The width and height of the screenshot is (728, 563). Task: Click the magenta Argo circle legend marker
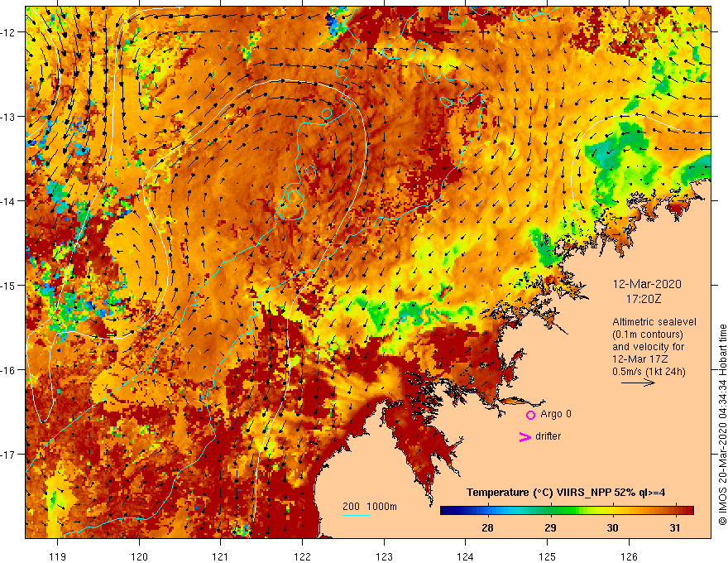click(x=530, y=415)
